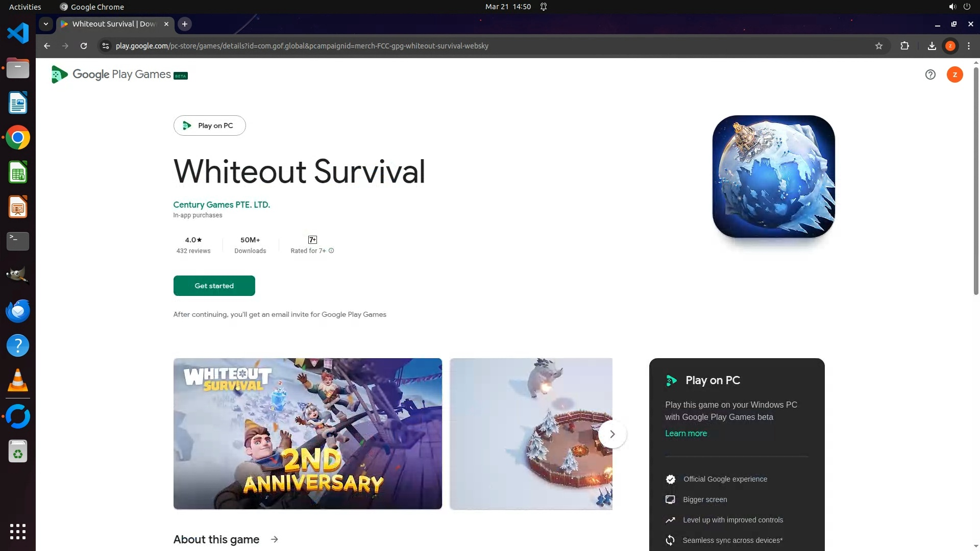Open the Learn more link
Image resolution: width=980 pixels, height=551 pixels.
tap(685, 433)
